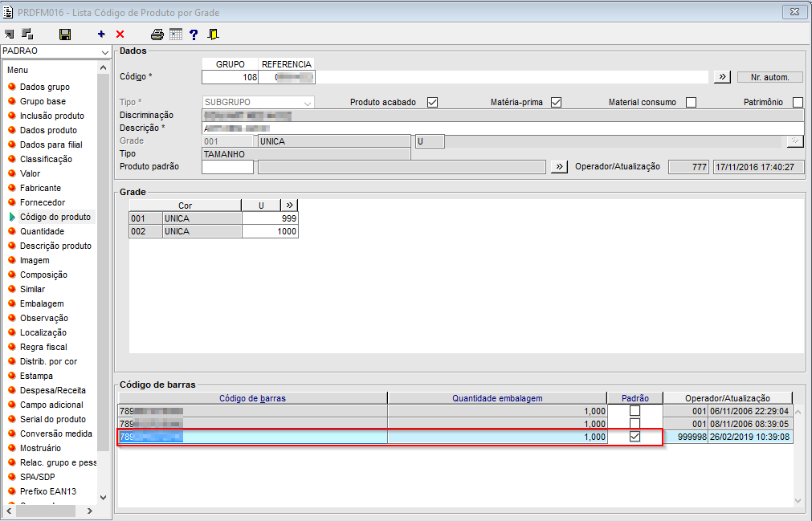Enable Patrimônio checkbox
Screen dimensions: 812x521
coord(798,103)
